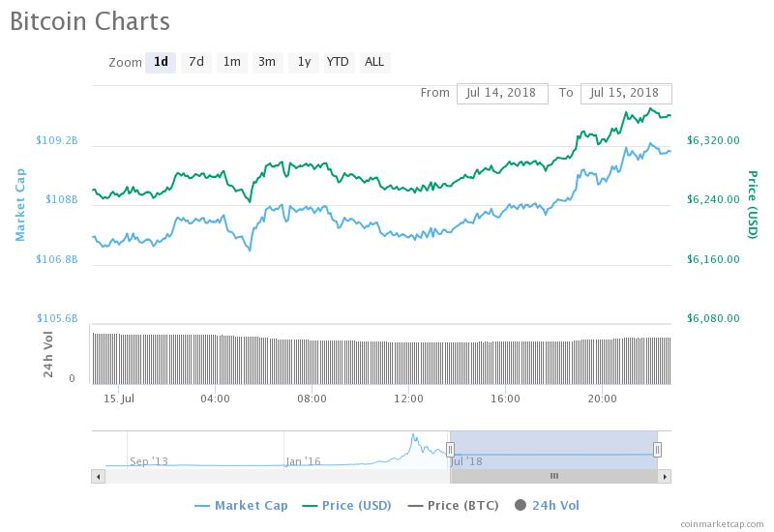Toggle Market Cap series in legend
Viewport: 774px width, 532px height.
point(241,505)
